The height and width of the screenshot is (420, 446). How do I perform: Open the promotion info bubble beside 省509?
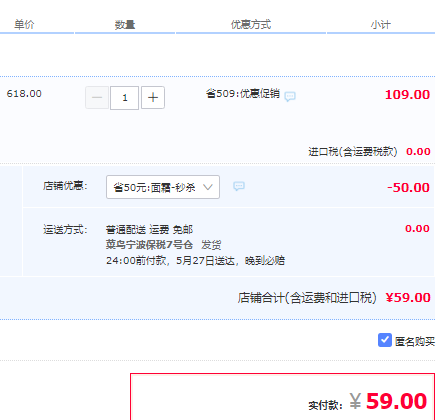[x=290, y=96]
